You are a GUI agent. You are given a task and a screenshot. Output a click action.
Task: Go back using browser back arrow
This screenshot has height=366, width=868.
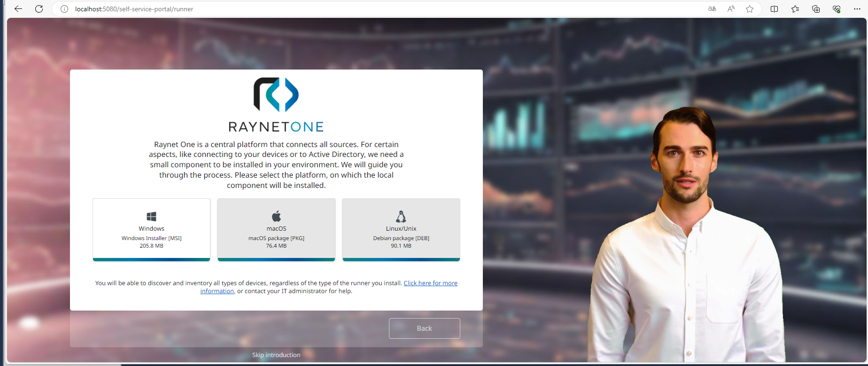point(18,9)
